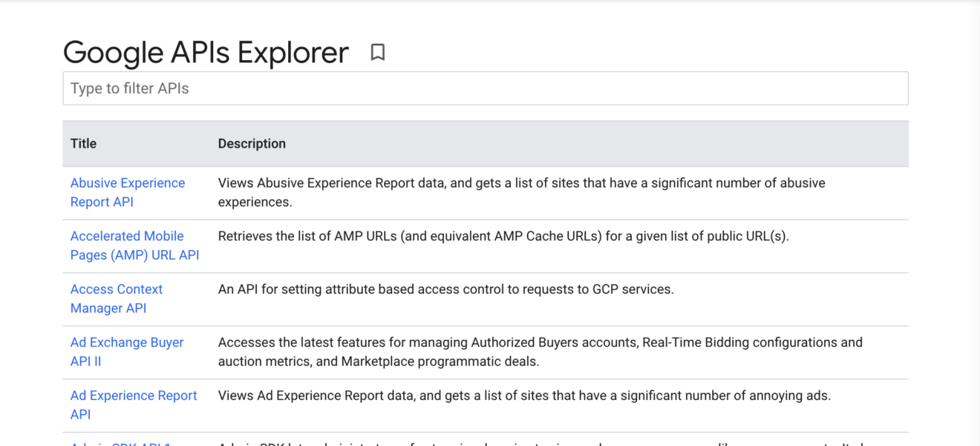Viewport: 980px width, 446px height.
Task: Open Accelerated Mobile Pages (AMP) URL API
Action: coord(134,246)
